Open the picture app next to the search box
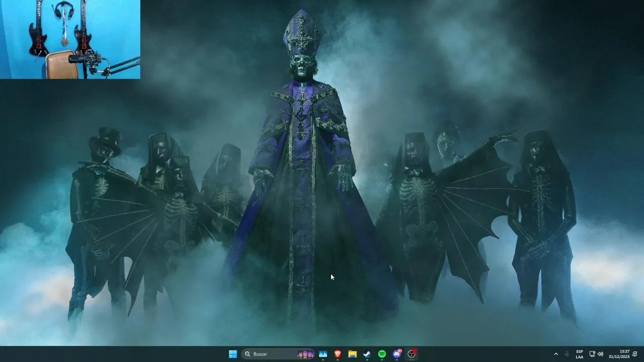The width and height of the screenshot is (644, 362). 323,354
